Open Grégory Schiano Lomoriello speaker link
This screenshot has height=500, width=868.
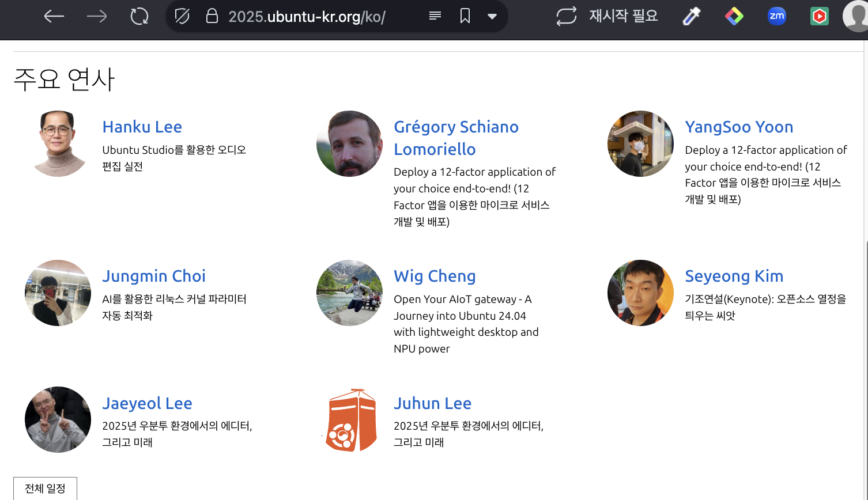pos(456,138)
